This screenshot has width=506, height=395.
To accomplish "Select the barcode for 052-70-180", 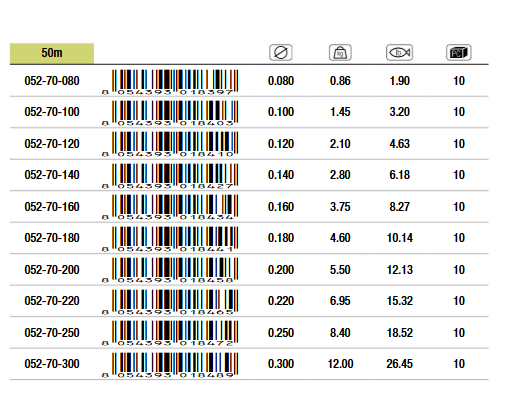I will click(170, 239).
